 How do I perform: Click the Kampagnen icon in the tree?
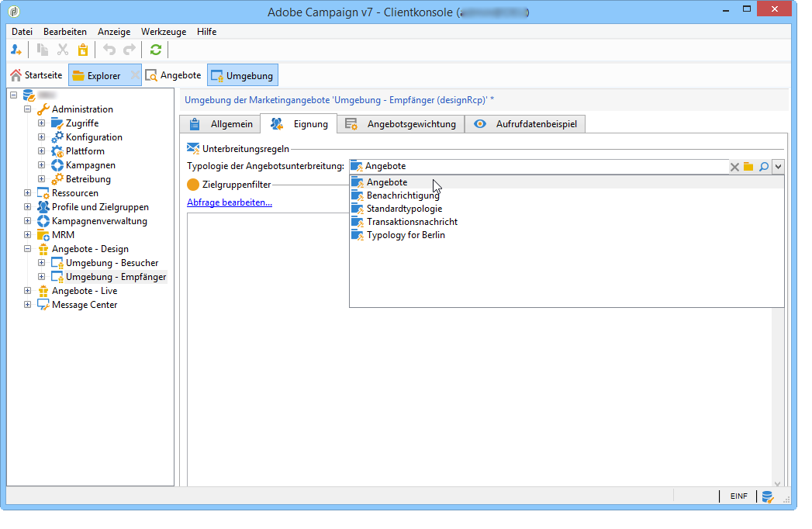pos(57,165)
